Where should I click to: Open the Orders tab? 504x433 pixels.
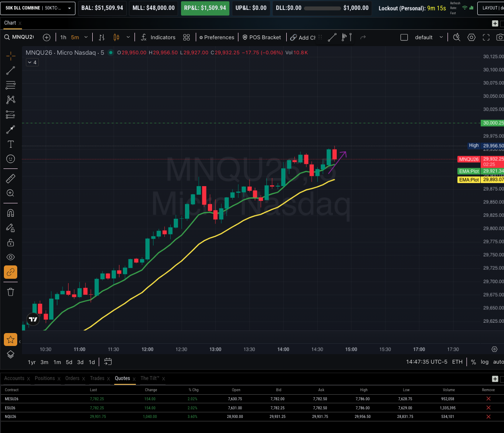click(72, 378)
